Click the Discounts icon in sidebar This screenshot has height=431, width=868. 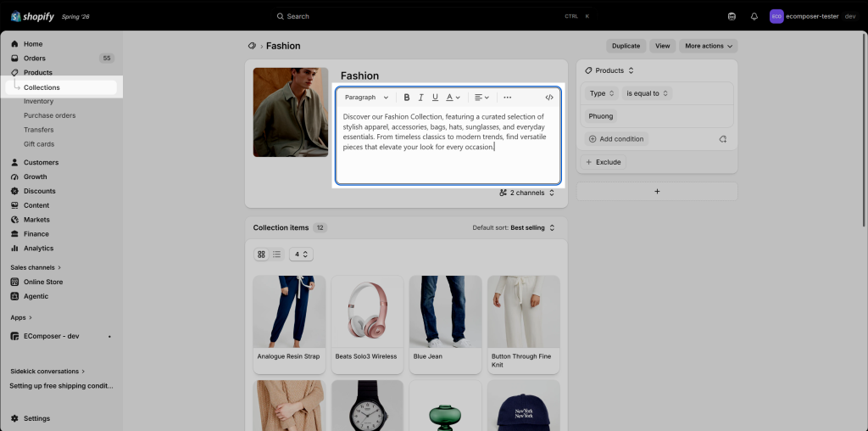(15, 191)
